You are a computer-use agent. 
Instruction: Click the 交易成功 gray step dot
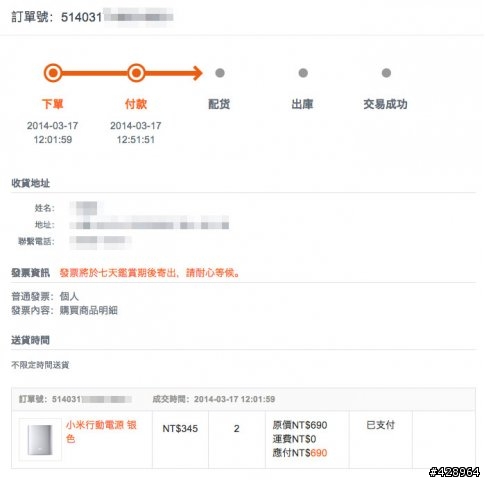386,73
